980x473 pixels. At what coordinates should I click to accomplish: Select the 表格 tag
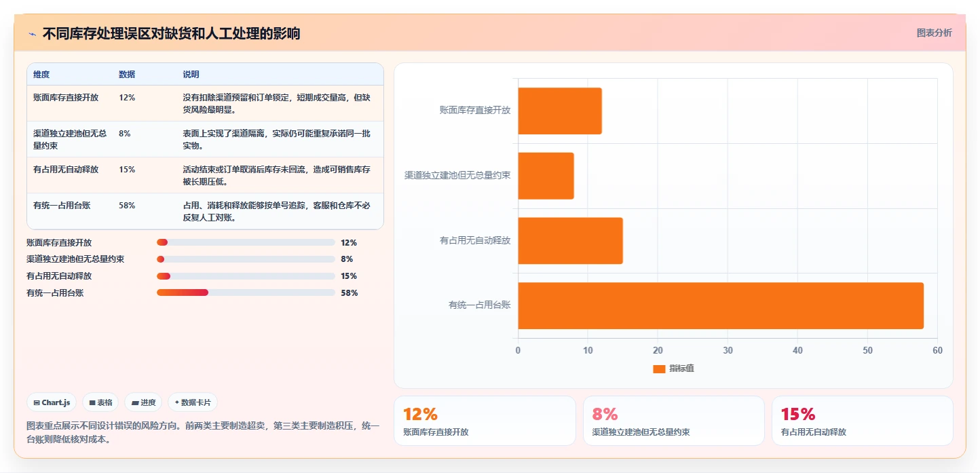click(100, 402)
